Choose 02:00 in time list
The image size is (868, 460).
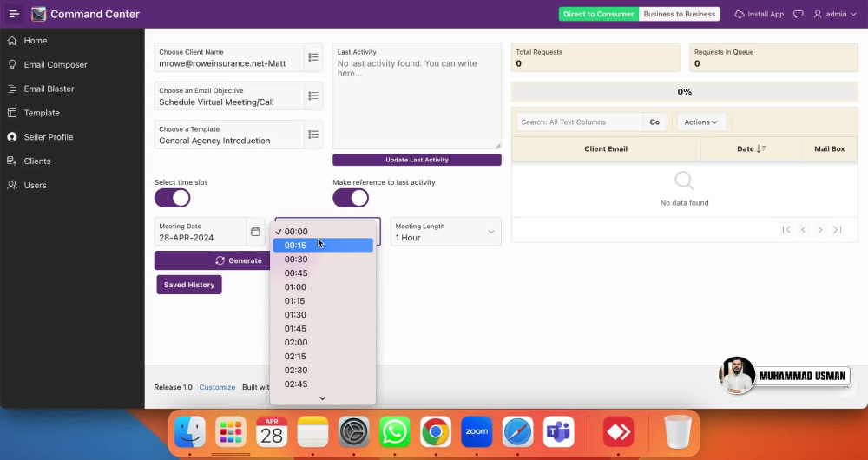click(x=323, y=342)
